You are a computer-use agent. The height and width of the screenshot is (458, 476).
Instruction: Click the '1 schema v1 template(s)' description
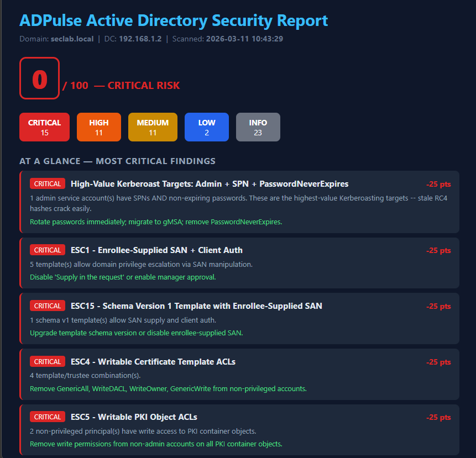123,320
